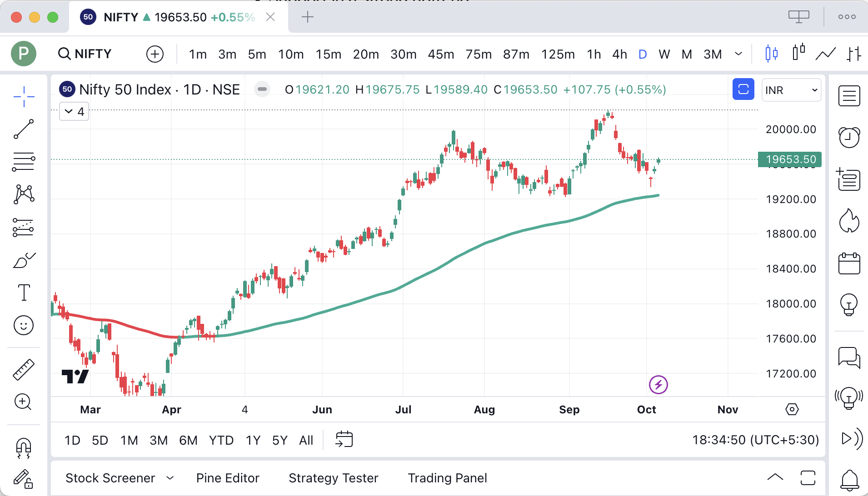Select the line chart style

click(826, 54)
